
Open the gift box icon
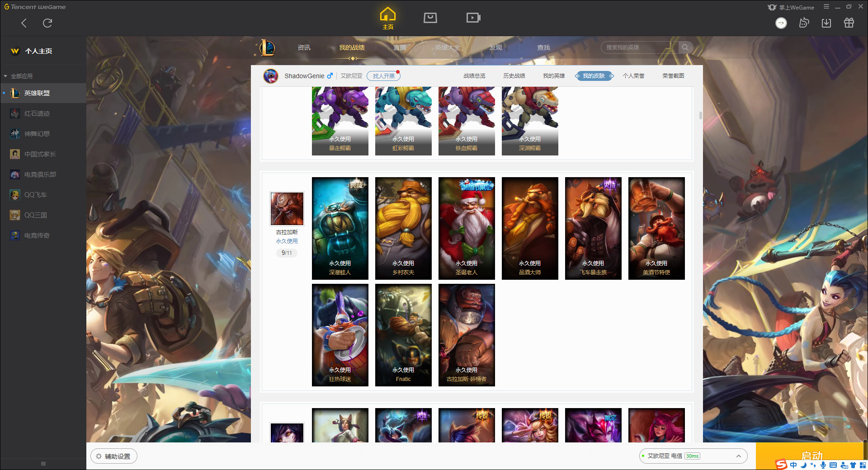[x=849, y=23]
